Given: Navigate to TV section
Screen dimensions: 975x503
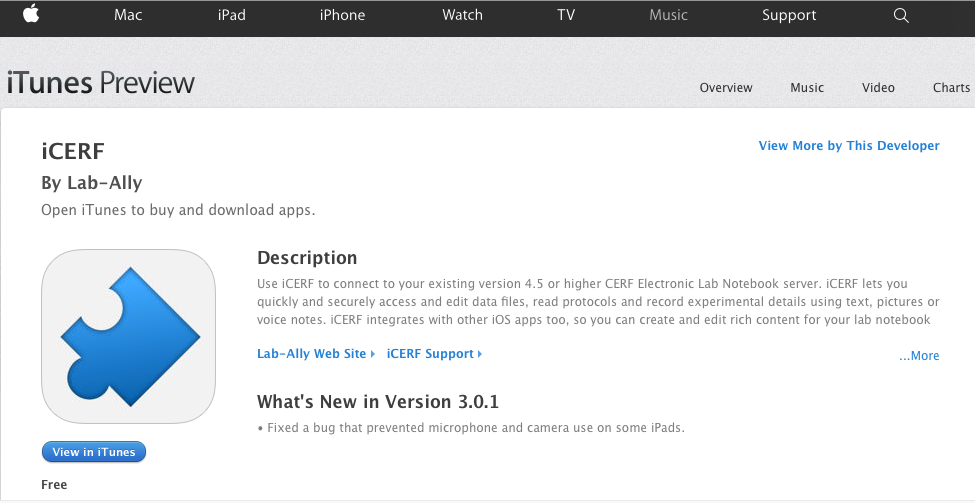Looking at the screenshot, I should [566, 15].
